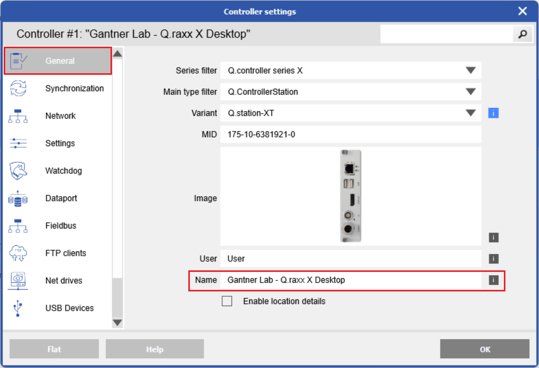Screen dimensions: 539x368
Task: Open the Network section
Action: pos(58,116)
